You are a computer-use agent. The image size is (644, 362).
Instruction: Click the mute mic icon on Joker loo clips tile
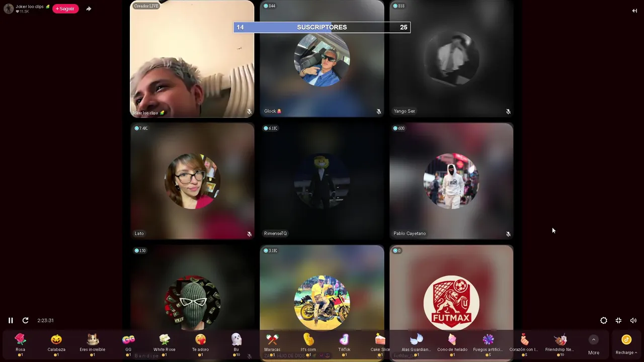[x=249, y=112]
